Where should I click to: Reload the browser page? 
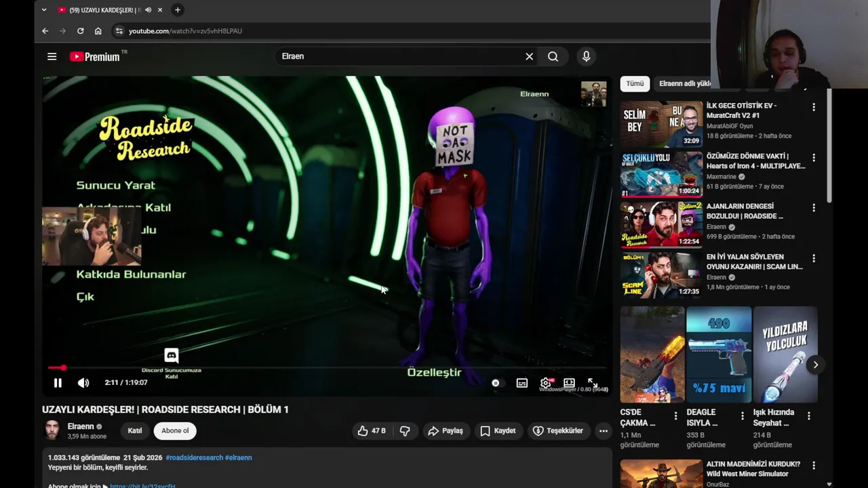pyautogui.click(x=80, y=31)
